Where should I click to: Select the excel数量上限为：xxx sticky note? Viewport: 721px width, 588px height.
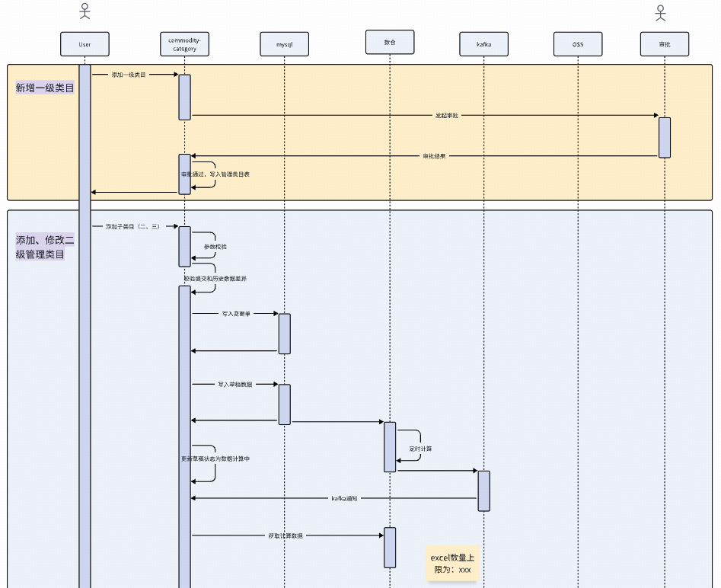click(x=452, y=564)
